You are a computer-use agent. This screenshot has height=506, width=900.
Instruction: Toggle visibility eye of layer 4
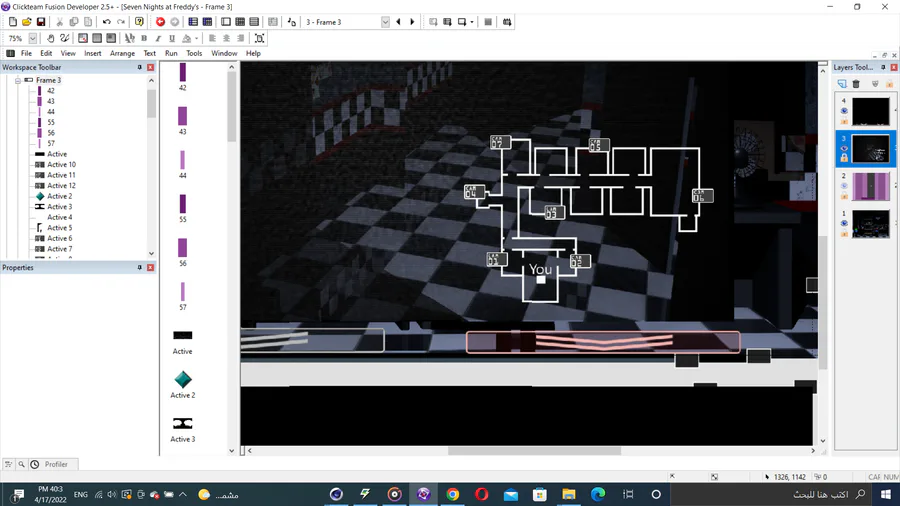844,111
